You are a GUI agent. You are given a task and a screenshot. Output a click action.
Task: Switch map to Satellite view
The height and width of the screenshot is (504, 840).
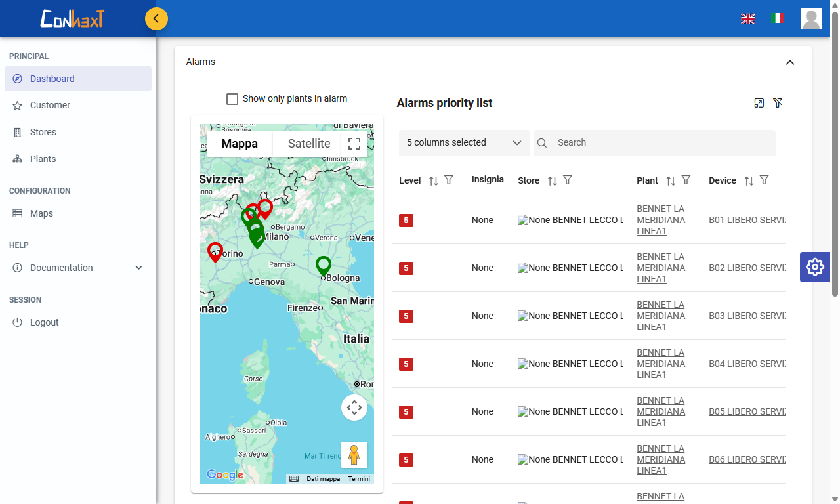(308, 144)
